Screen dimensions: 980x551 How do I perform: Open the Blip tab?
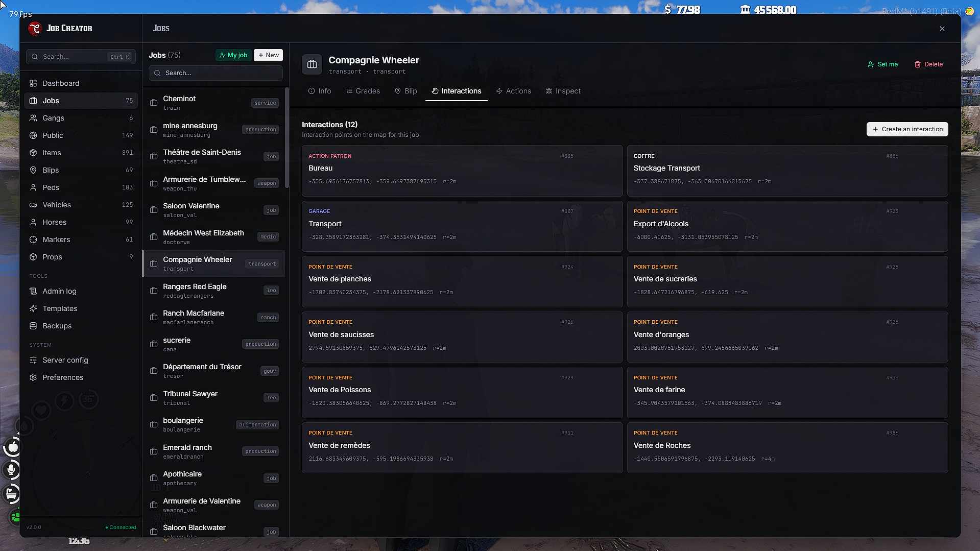click(406, 91)
